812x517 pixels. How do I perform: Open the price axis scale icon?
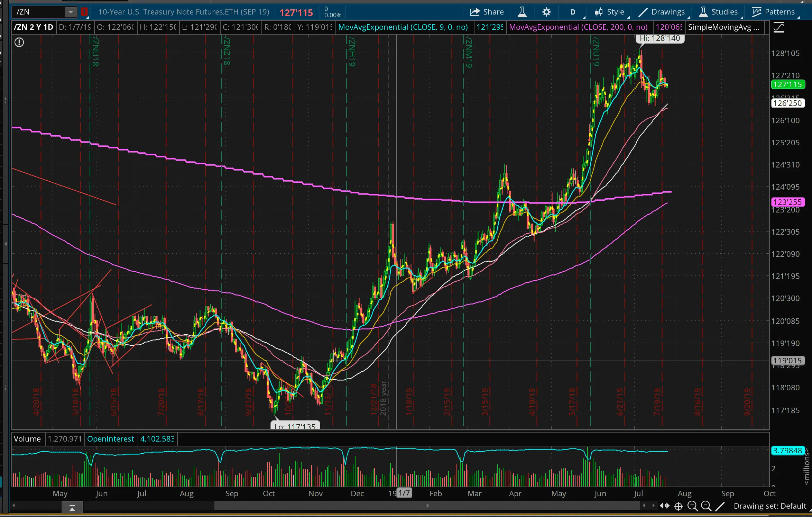point(779,27)
